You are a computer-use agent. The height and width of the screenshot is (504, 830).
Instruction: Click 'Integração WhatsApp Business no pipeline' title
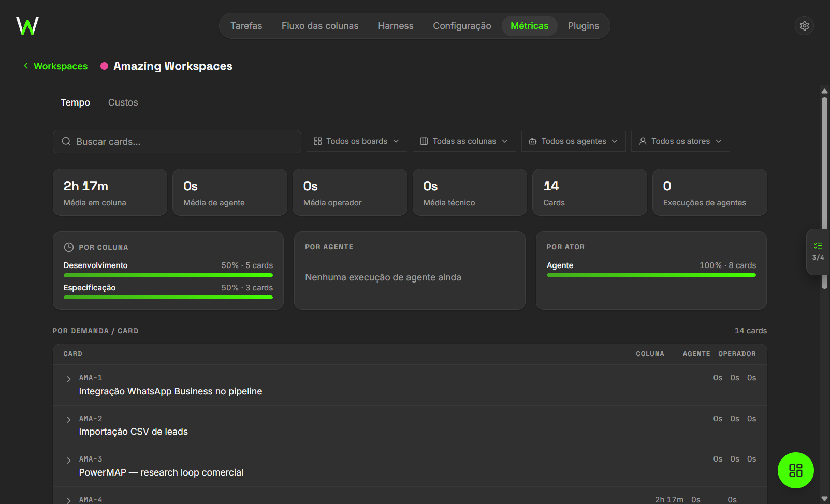[x=170, y=391]
